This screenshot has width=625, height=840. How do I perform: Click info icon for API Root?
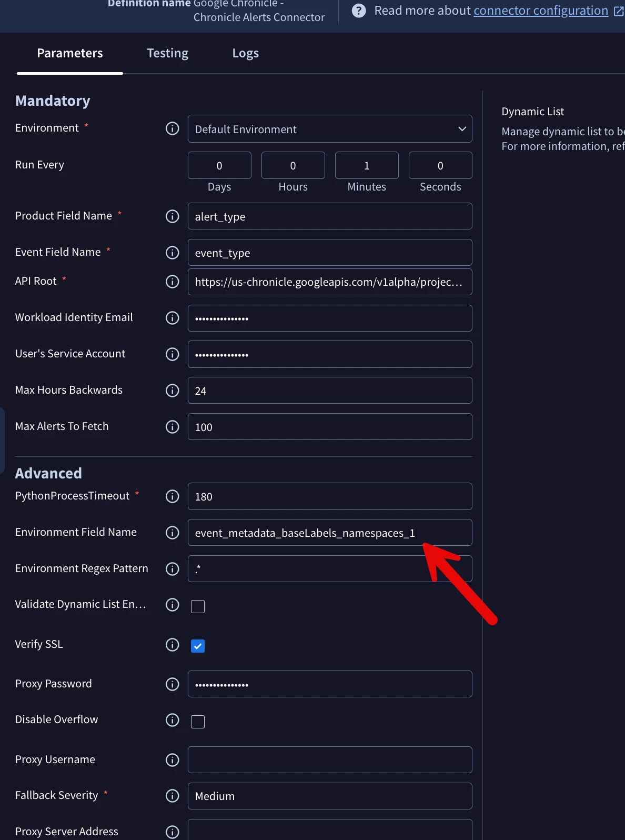(173, 282)
